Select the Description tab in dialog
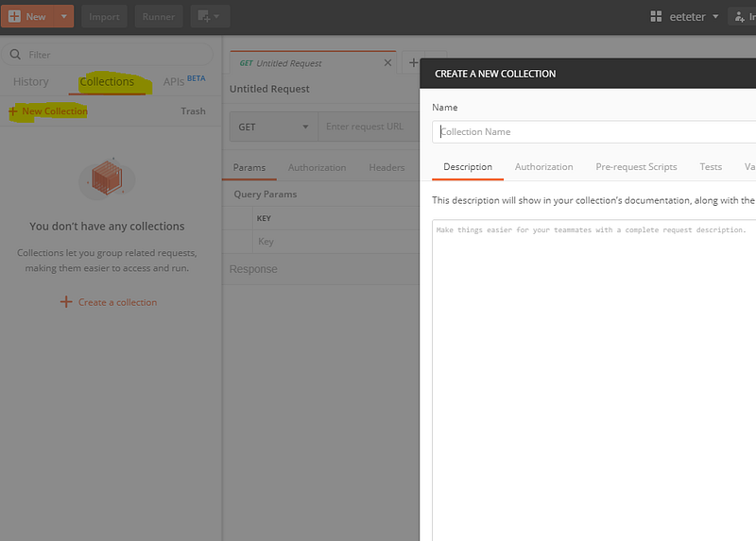756x541 pixels. pyautogui.click(x=468, y=167)
